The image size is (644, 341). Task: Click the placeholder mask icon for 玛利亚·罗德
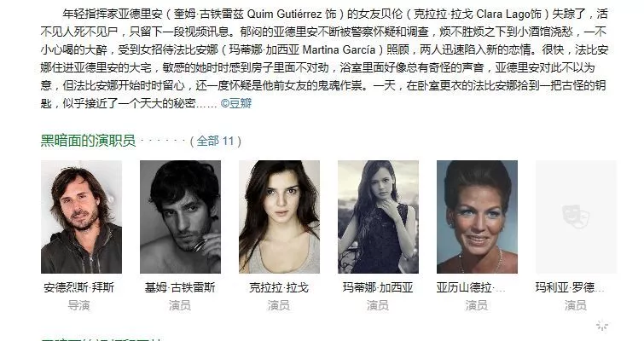[576, 217]
